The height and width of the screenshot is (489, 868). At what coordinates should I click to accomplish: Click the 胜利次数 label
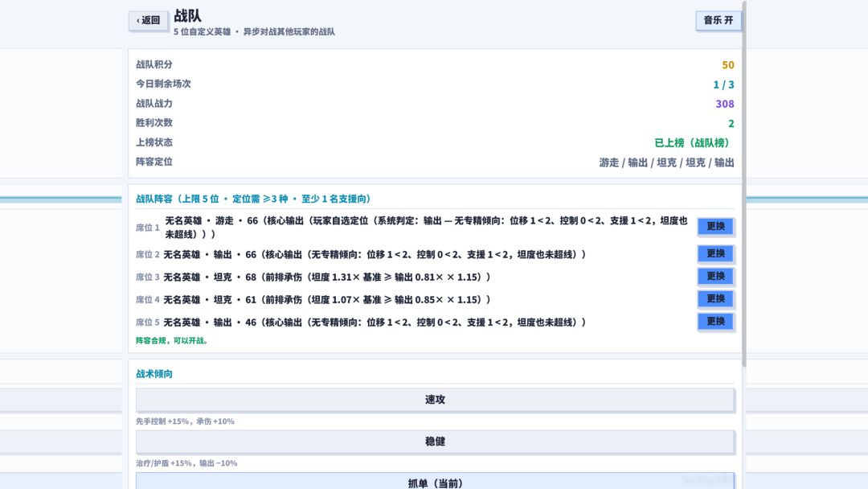point(154,122)
